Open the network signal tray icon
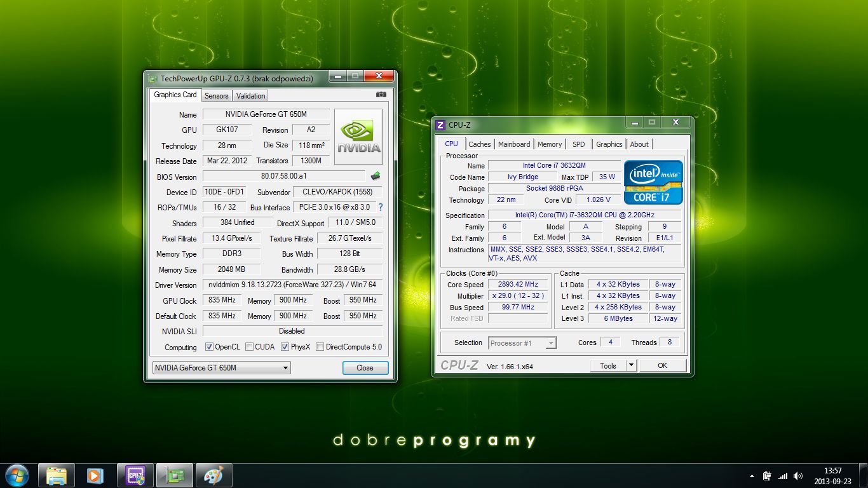This screenshot has height=488, width=868. (783, 476)
